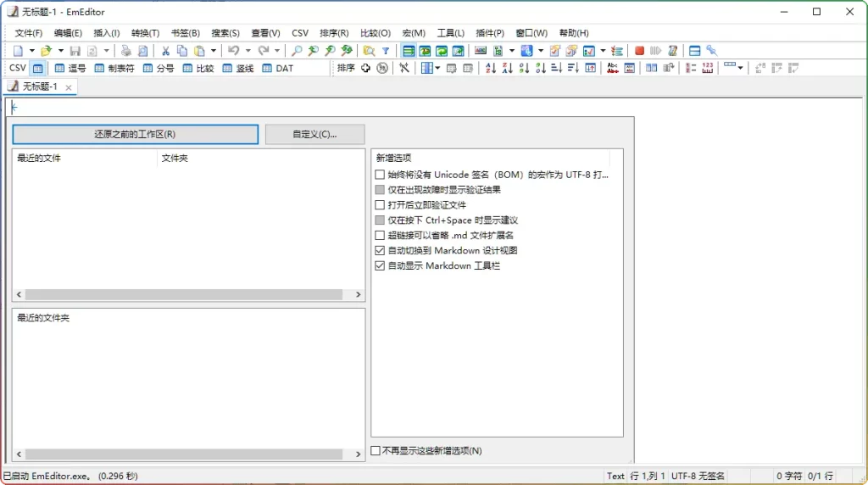Check 不再显示这些新增选项(N)
The image size is (868, 485).
point(376,451)
